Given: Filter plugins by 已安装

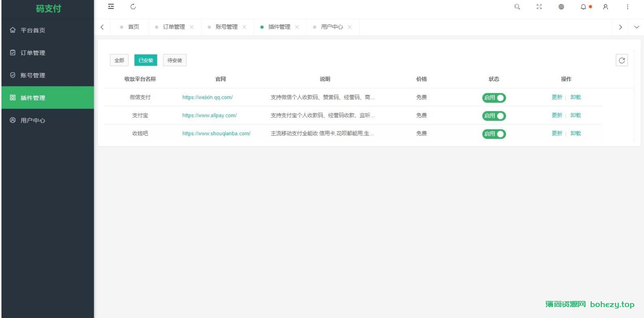Looking at the screenshot, I should pos(146,60).
